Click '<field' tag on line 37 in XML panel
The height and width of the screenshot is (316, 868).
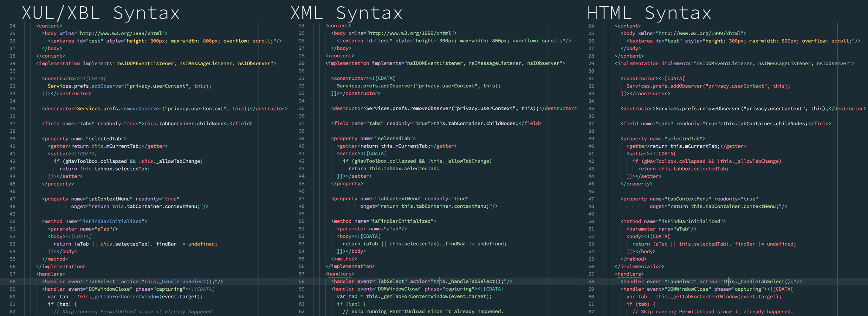click(x=340, y=123)
